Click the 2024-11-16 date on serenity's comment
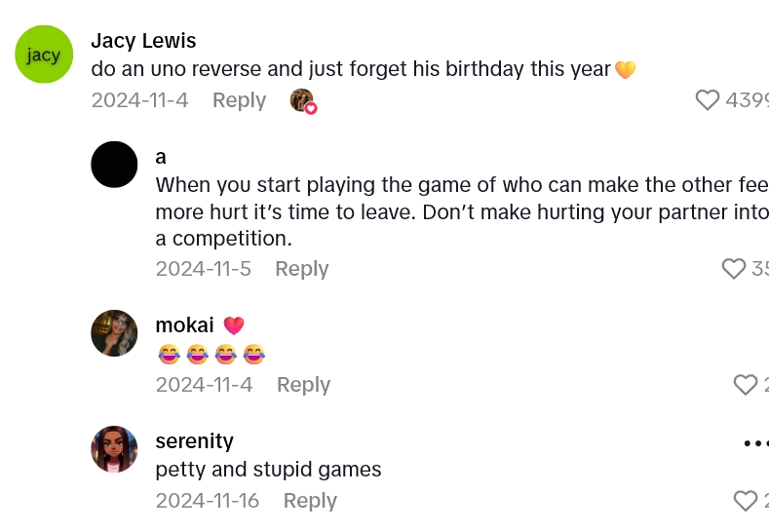Viewport: 769px width, 532px height. coord(207,501)
